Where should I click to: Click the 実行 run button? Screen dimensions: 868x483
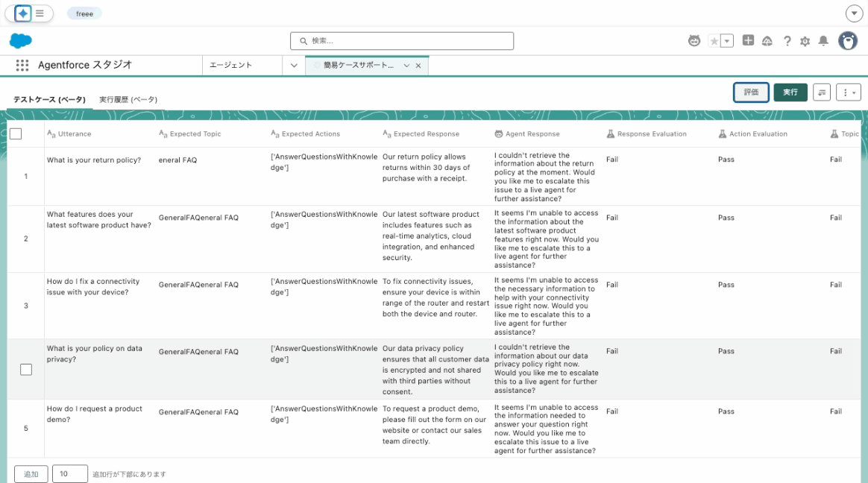pos(790,92)
